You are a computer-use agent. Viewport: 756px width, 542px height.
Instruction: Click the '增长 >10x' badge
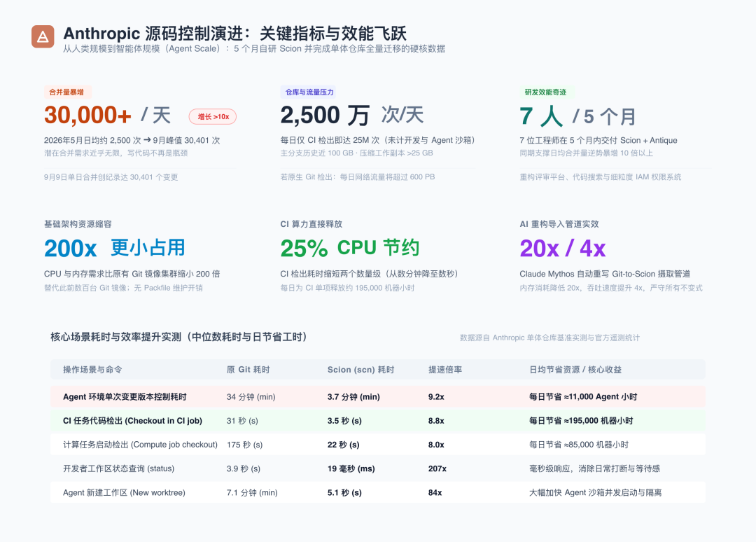[213, 117]
